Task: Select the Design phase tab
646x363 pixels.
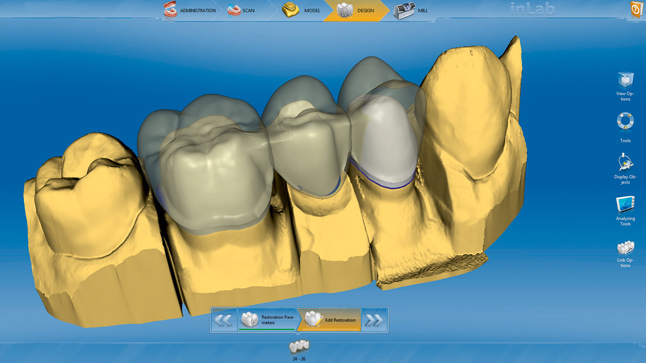Action: pyautogui.click(x=356, y=10)
